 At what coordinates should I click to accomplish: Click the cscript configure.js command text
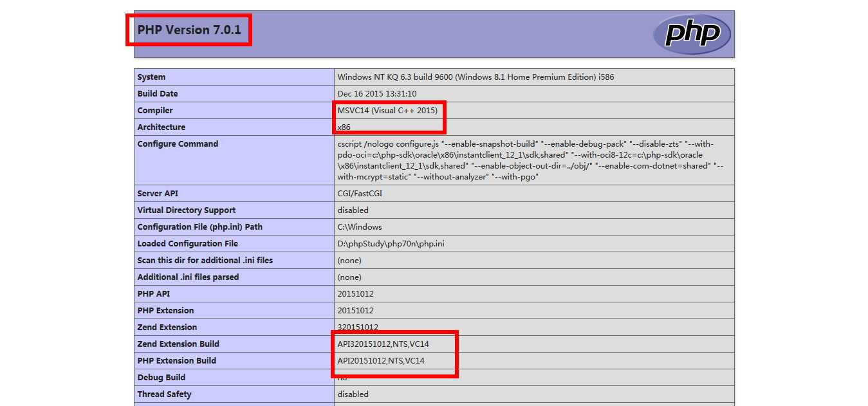(530, 160)
